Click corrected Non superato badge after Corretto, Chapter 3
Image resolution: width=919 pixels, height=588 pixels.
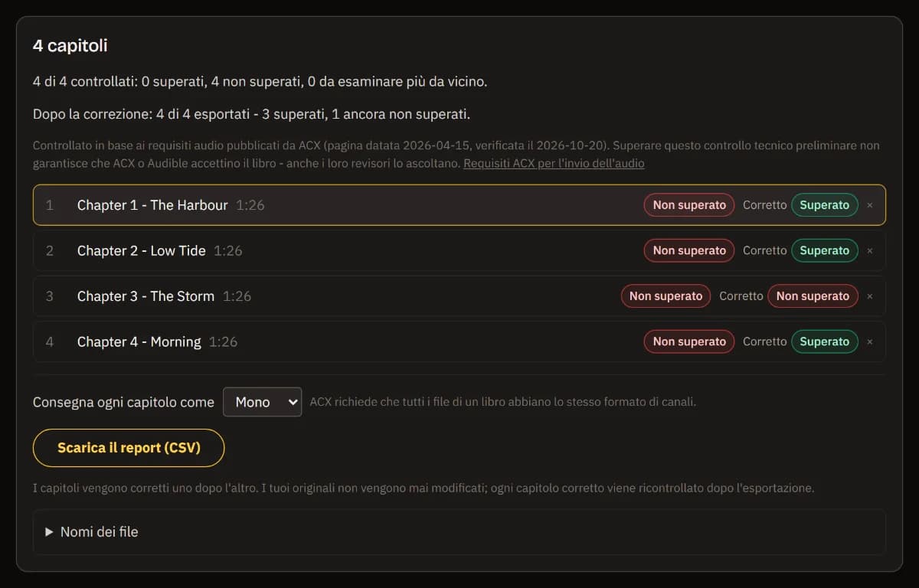pyautogui.click(x=813, y=296)
